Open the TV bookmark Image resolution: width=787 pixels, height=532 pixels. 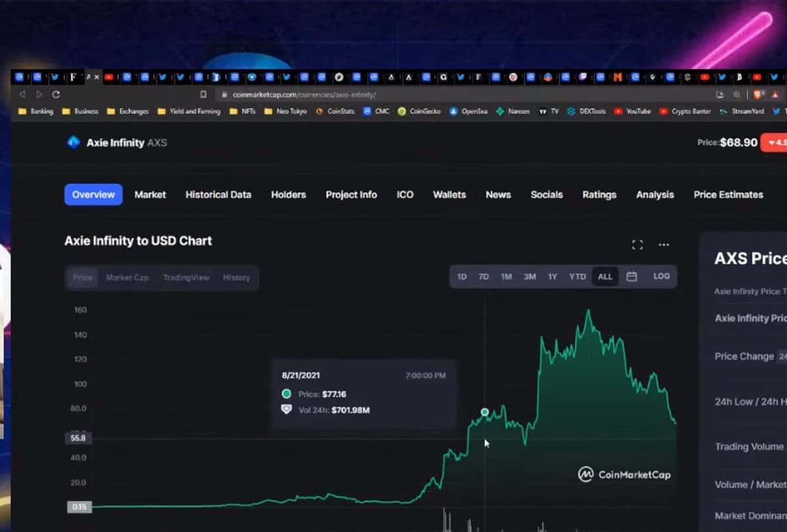tap(548, 112)
